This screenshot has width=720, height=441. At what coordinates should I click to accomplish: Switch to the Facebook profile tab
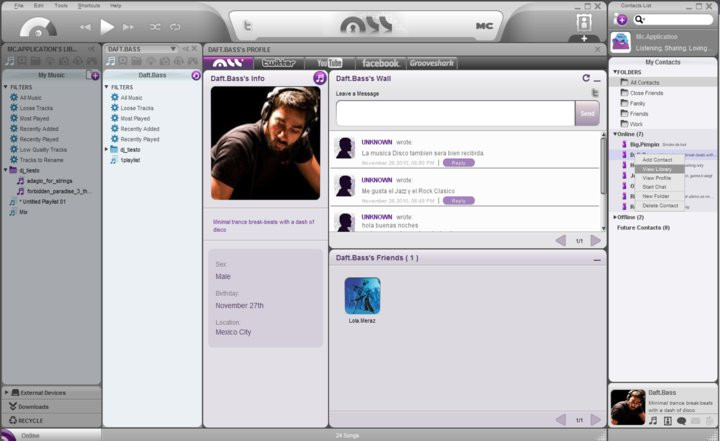coord(380,63)
